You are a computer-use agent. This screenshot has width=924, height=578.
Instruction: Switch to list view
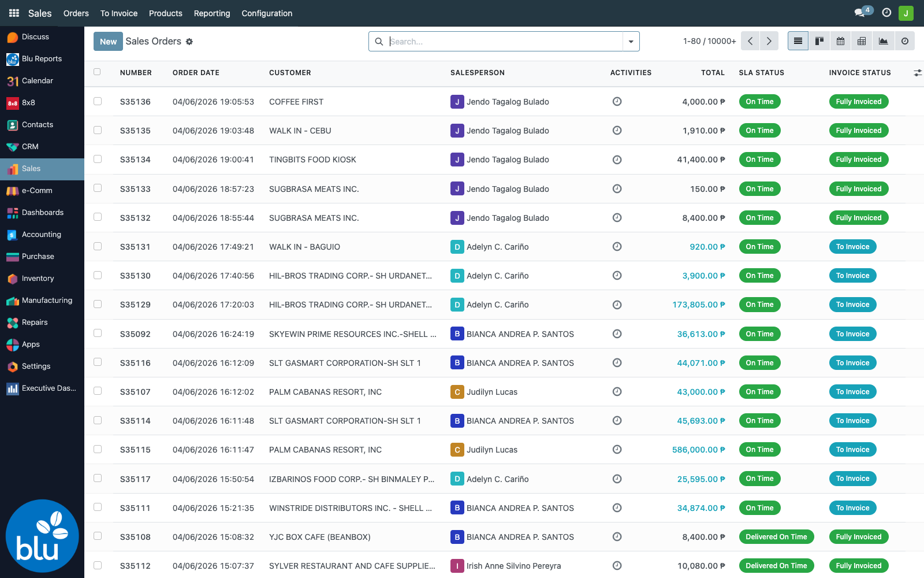coord(798,41)
